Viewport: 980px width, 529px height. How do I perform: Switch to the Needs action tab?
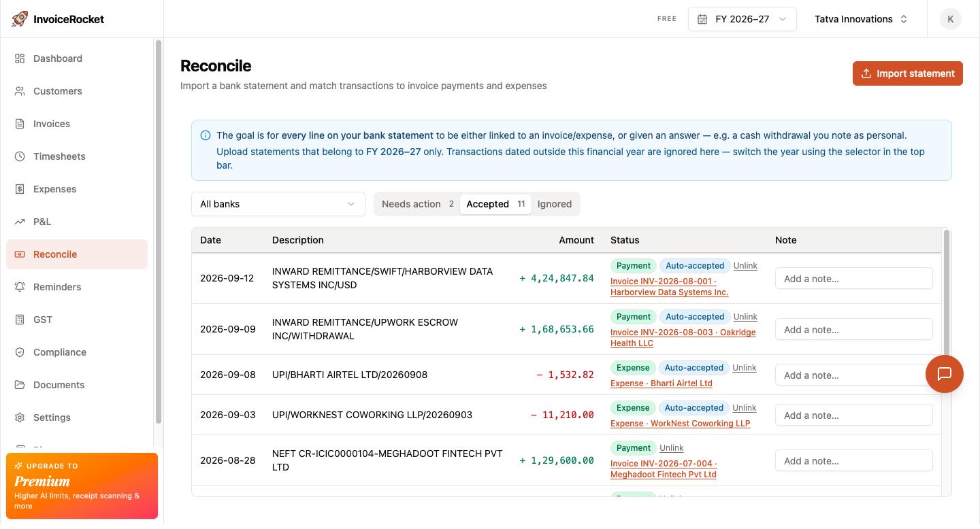[417, 204]
